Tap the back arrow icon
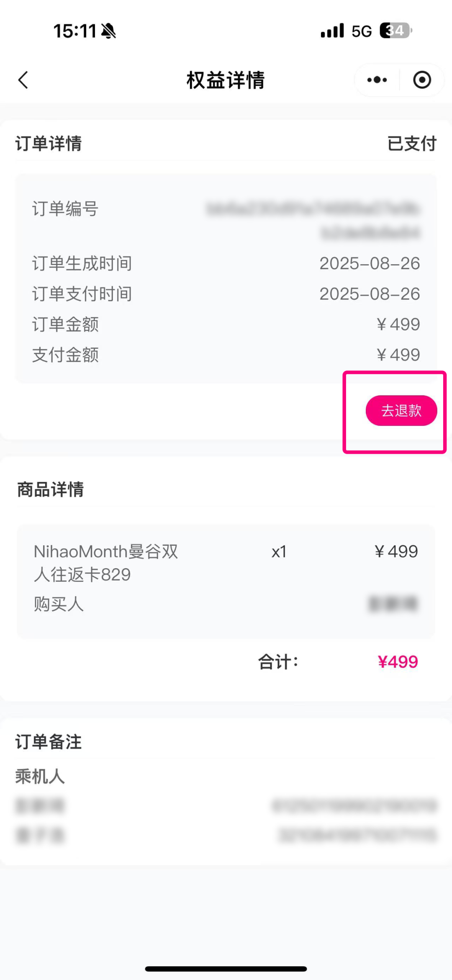Screen dimensions: 452x980 [x=23, y=80]
